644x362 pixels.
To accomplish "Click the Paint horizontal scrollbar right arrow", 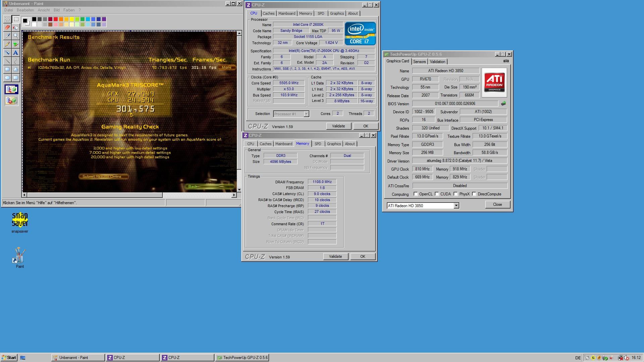I will click(x=234, y=195).
